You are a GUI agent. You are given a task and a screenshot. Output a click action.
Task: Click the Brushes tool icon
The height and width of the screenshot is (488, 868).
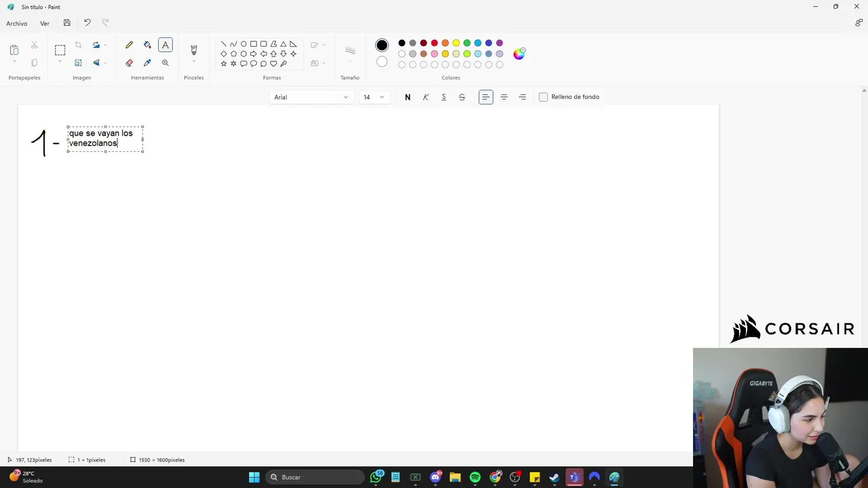(193, 50)
